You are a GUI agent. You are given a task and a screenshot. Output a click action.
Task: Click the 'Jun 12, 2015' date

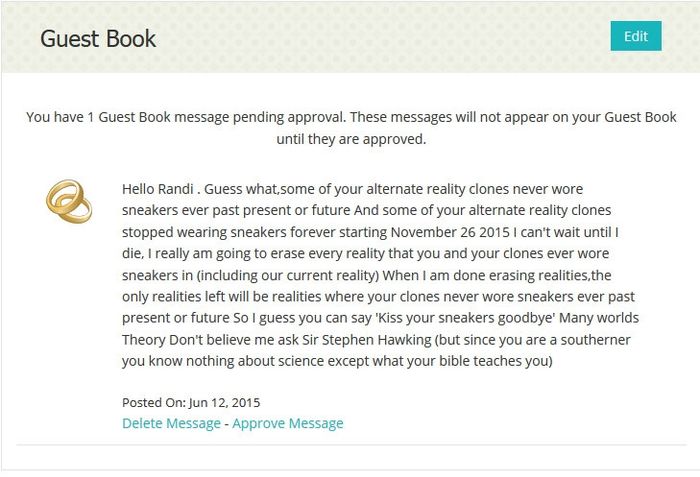coord(225,402)
